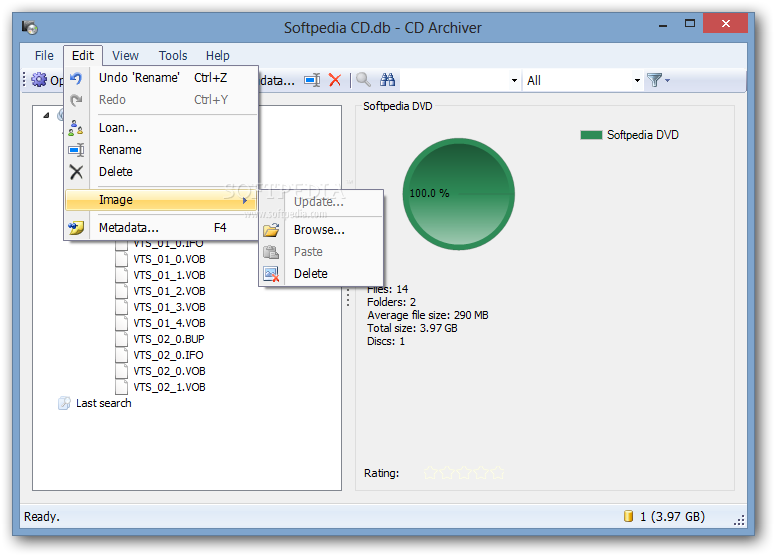Image resolution: width=775 pixels, height=556 pixels.
Task: Select VTS_01_1.VOB in the file tree
Action: pyautogui.click(x=169, y=275)
